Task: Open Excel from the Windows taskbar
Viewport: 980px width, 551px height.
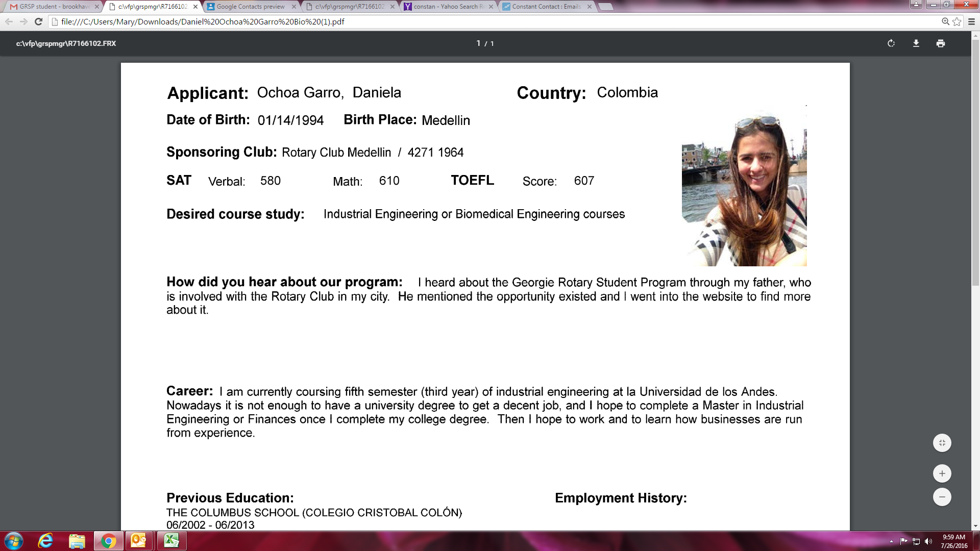Action: tap(171, 541)
